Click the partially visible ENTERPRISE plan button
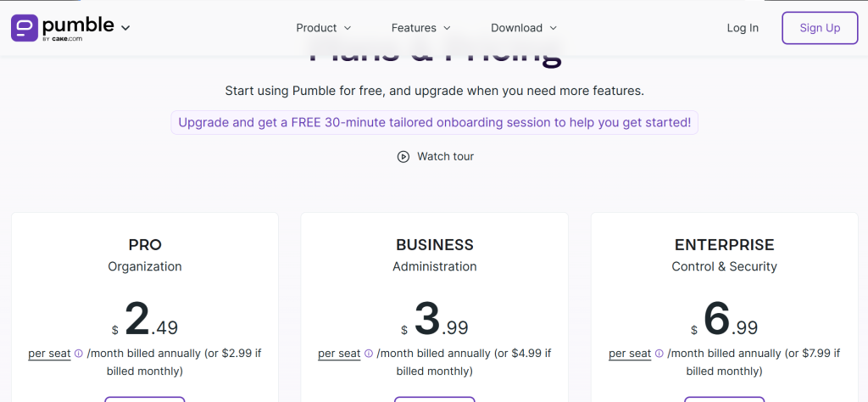Image resolution: width=868 pixels, height=402 pixels. tap(724, 399)
